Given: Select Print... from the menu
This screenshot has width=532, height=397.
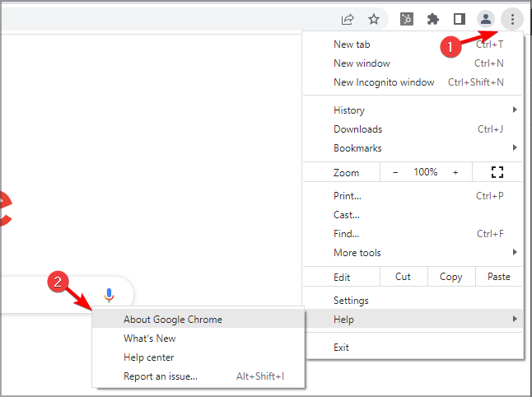Looking at the screenshot, I should tap(413, 196).
